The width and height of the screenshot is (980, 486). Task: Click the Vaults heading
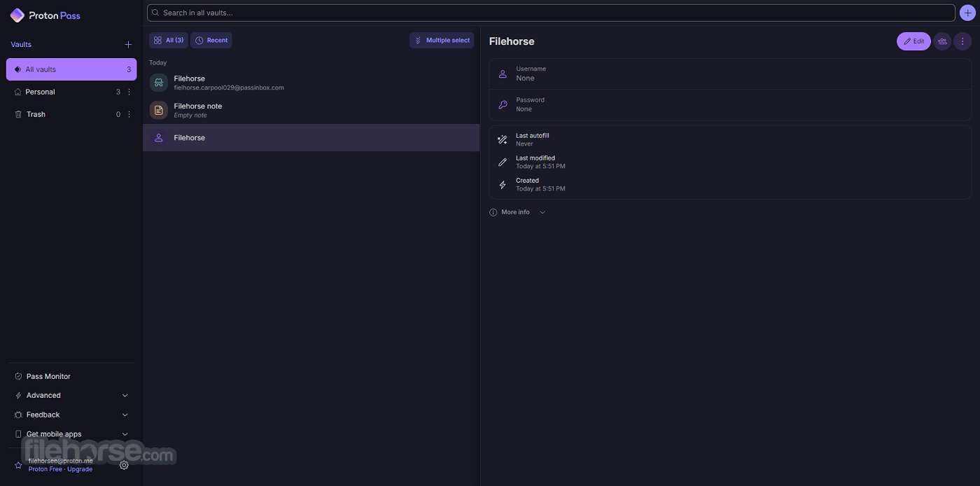(x=21, y=45)
